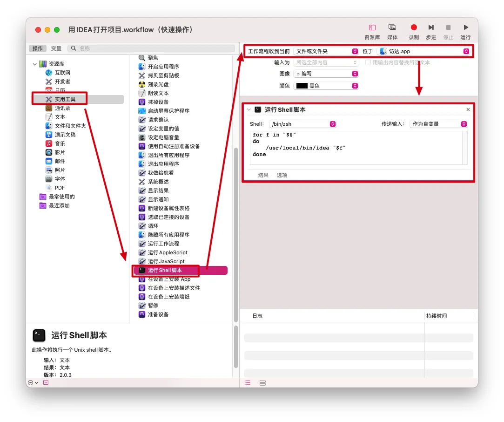Enable 用输出内容替换所选文本 checkbox
Screen dimensions: 504x422
(368, 62)
